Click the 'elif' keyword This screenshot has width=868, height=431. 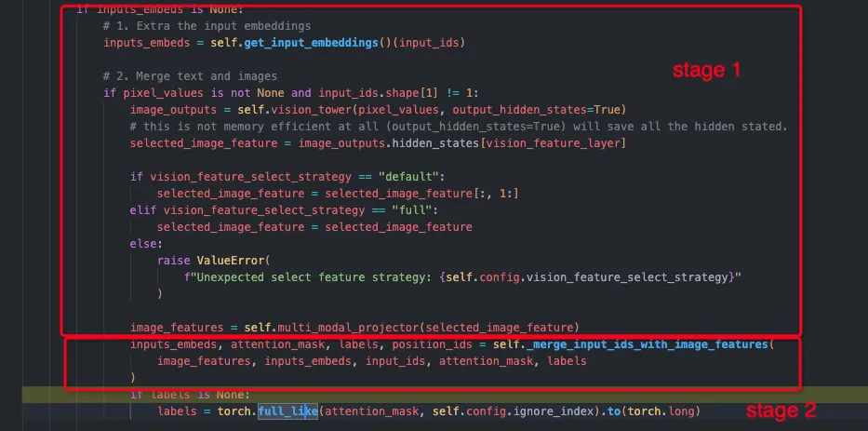click(143, 210)
